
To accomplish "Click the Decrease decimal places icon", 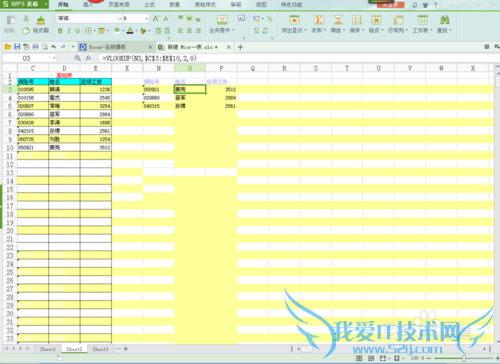I will 265,31.
